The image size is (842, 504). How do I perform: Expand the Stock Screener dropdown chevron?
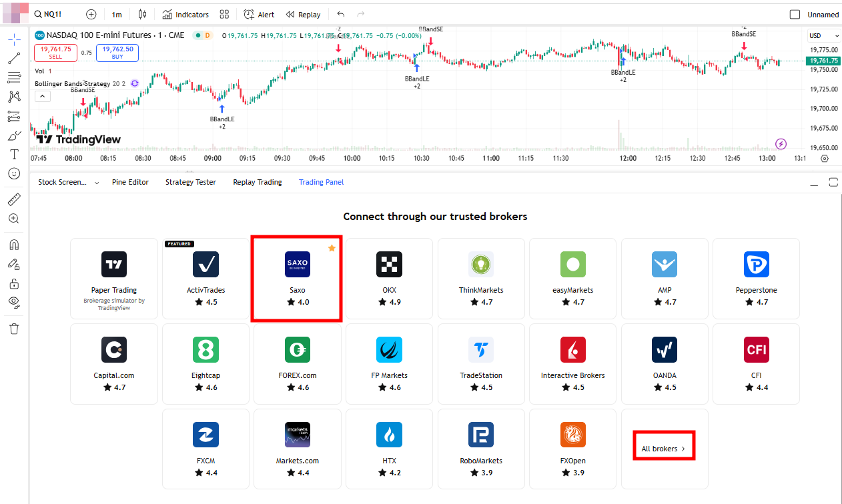tap(96, 182)
